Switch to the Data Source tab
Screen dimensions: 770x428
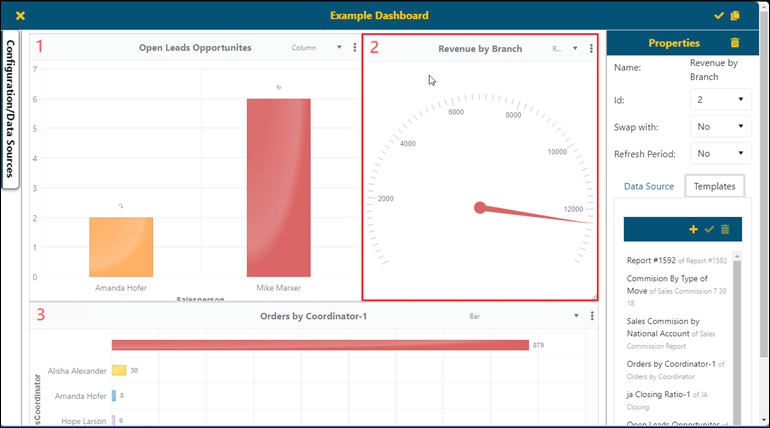click(649, 187)
